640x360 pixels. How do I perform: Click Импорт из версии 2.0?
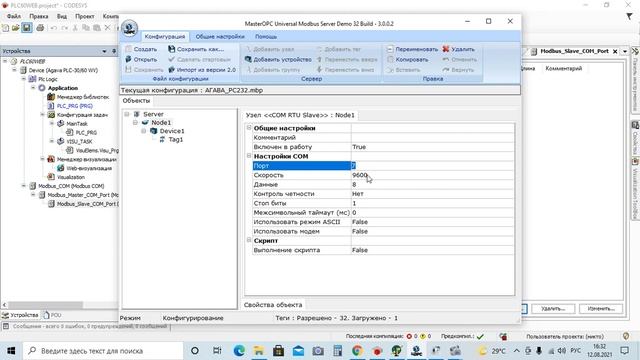pos(202,70)
